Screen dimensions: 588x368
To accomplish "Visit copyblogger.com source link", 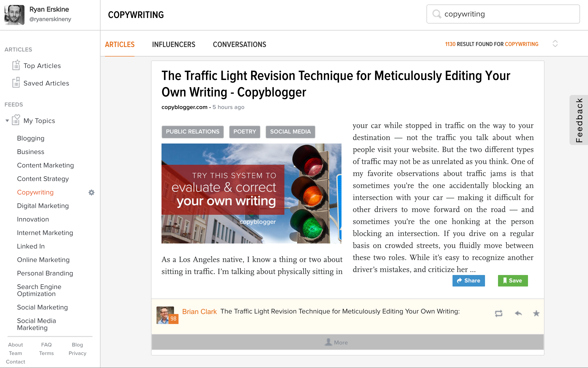I will click(184, 107).
